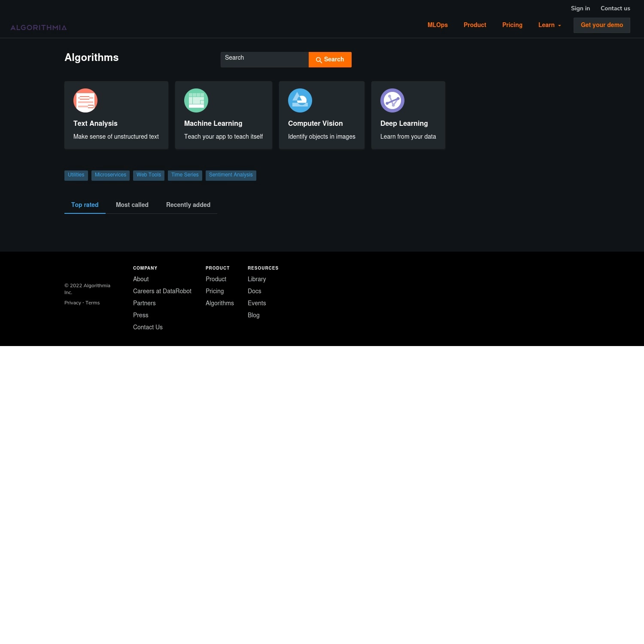Click the Deep Learning category icon
This screenshot has width=644, height=644.
[392, 100]
